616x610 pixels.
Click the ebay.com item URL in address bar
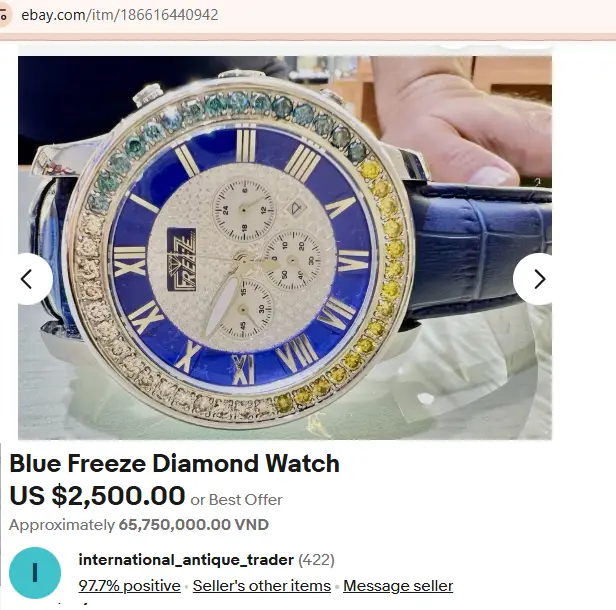pos(119,15)
